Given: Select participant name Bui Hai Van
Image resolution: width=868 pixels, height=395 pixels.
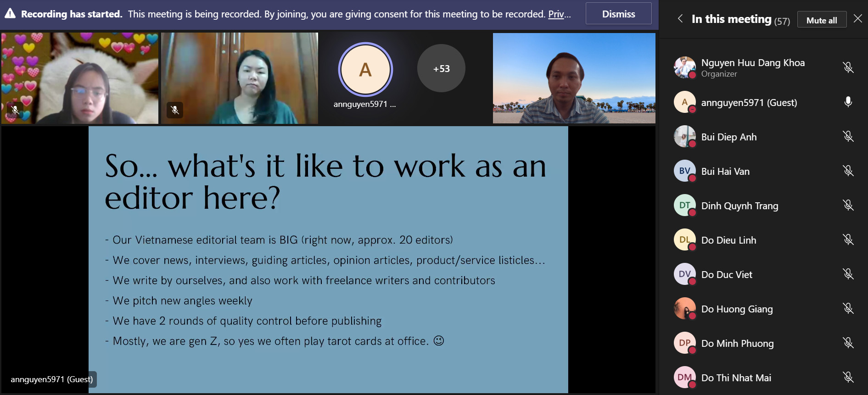Looking at the screenshot, I should tap(725, 172).
